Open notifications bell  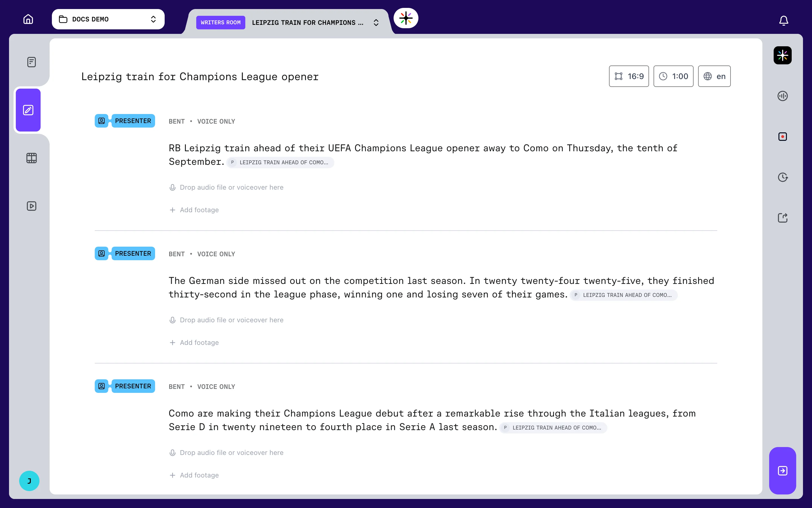pos(784,21)
